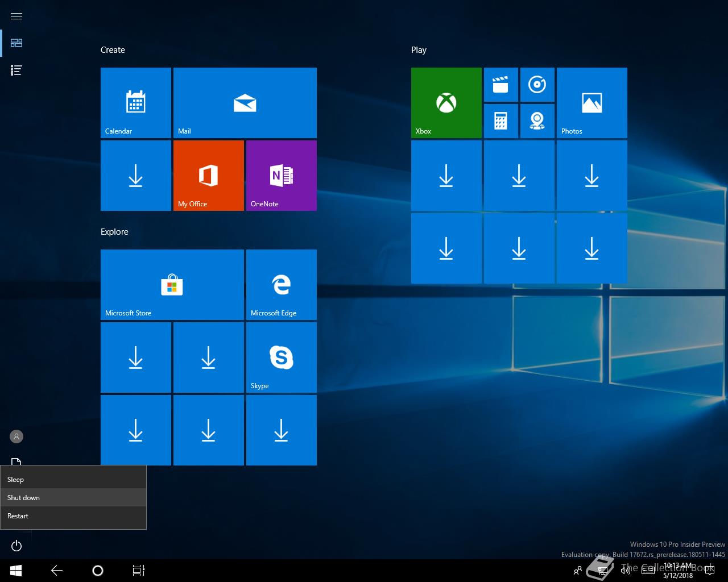Select Restart in power menu
This screenshot has width=728, height=582.
pyautogui.click(x=73, y=516)
